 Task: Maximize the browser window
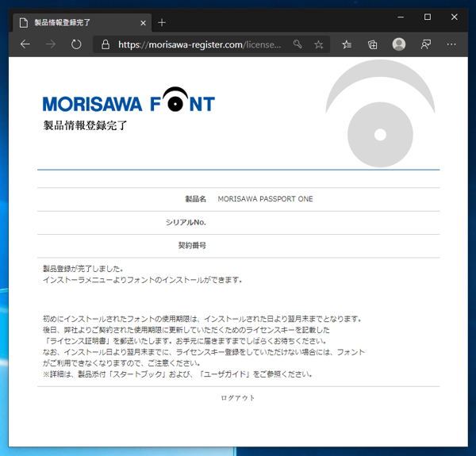427,17
